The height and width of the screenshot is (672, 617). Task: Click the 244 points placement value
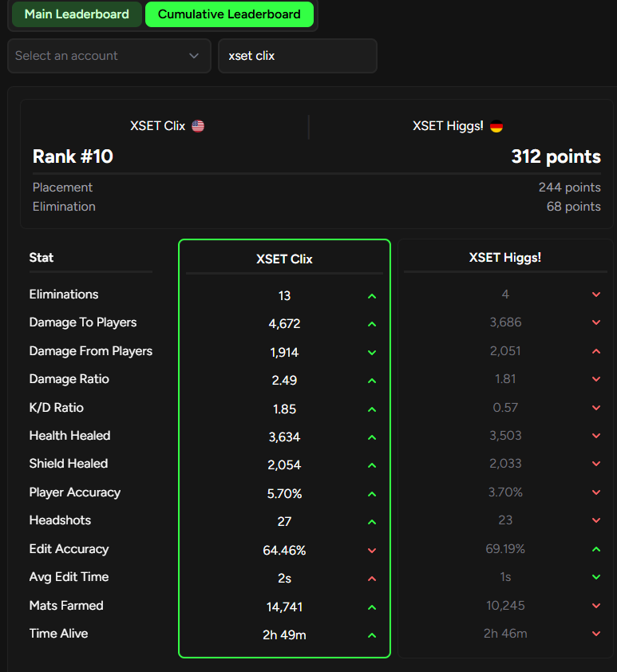coord(569,188)
